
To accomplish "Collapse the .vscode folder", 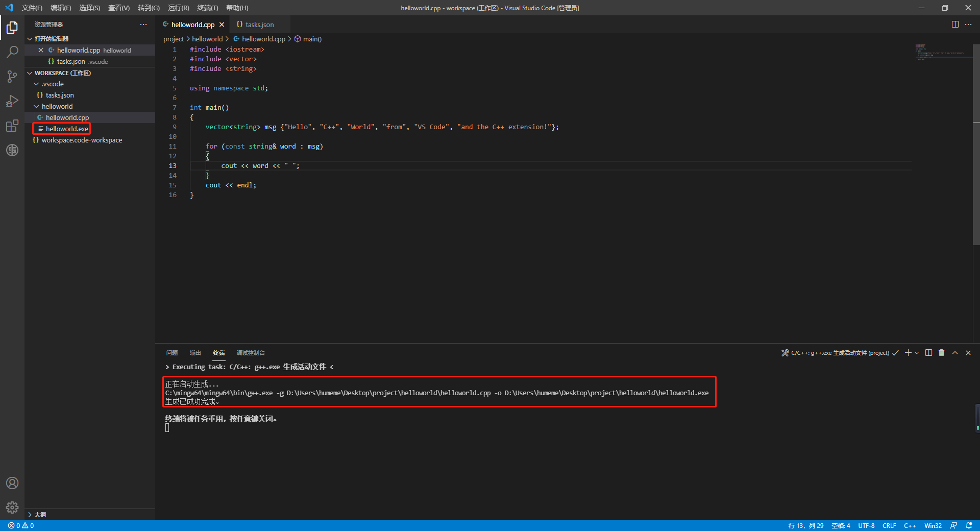I will coord(36,84).
